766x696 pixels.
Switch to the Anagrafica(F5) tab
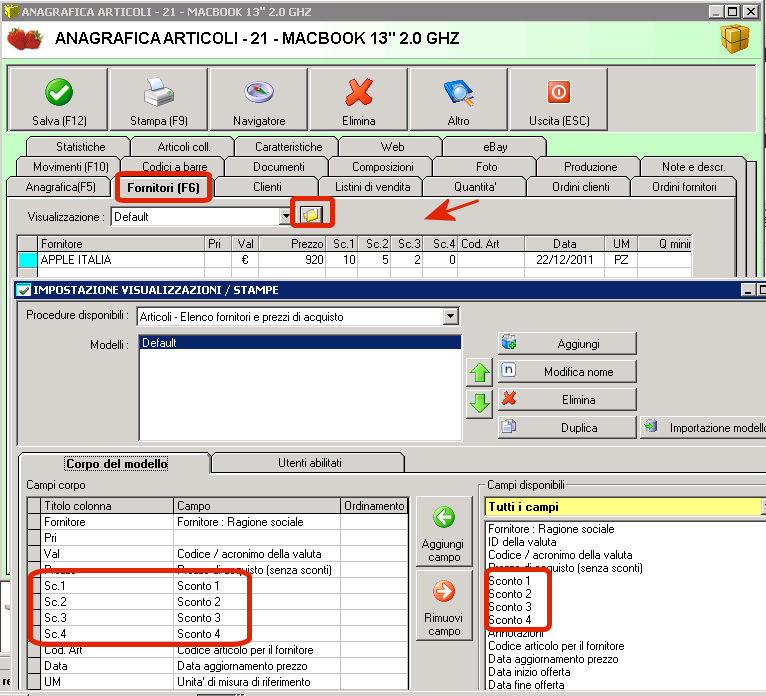click(61, 187)
